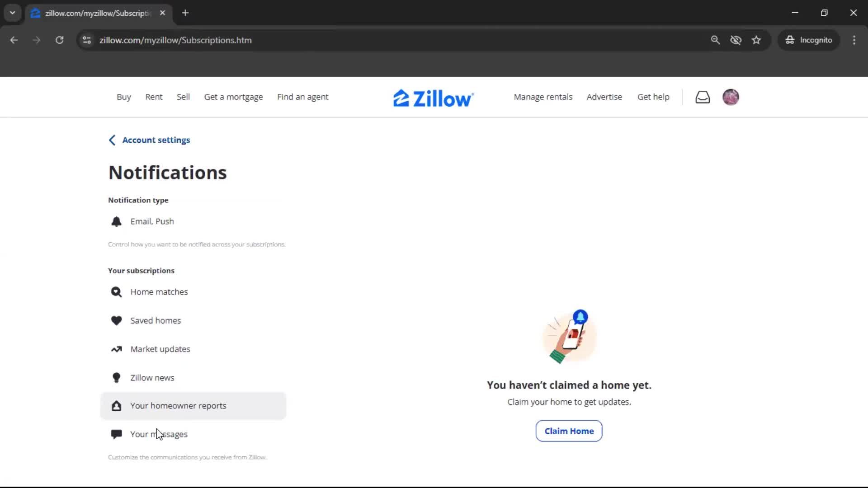The width and height of the screenshot is (868, 488).
Task: Open the Get a mortgage menu
Action: click(233, 97)
